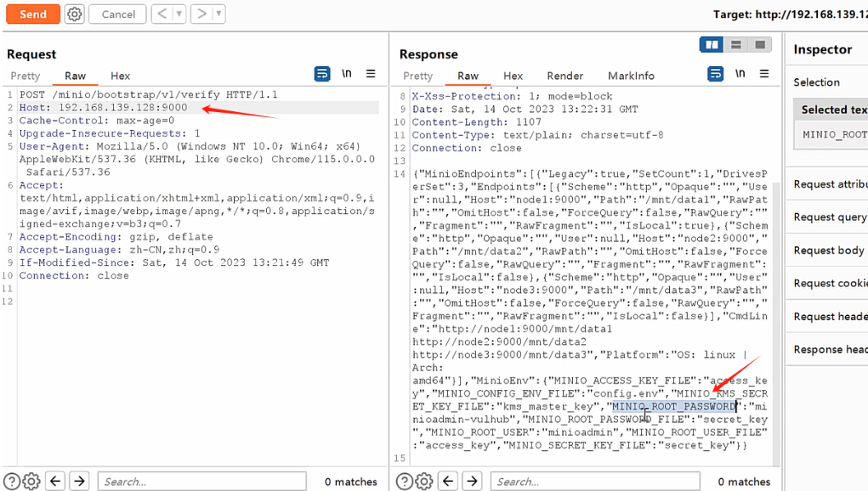The image size is (868, 491).
Task: Click the Accept-Encoding request header line
Action: pyautogui.click(x=116, y=237)
